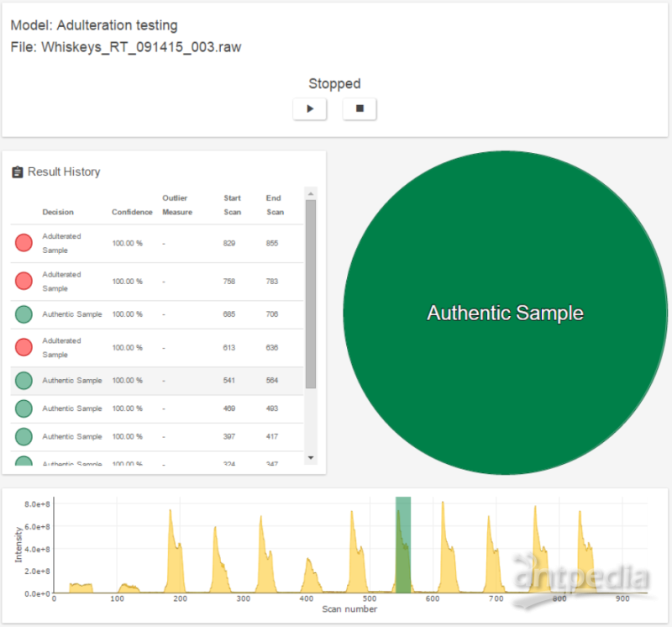Screen dimensions: 672x627
Task: Click the Result History clipboard icon
Action: point(17,172)
